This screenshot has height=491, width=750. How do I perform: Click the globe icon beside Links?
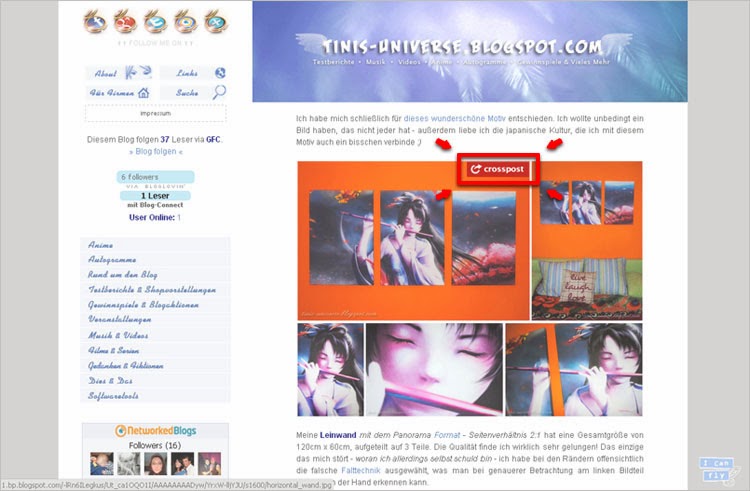pos(220,73)
